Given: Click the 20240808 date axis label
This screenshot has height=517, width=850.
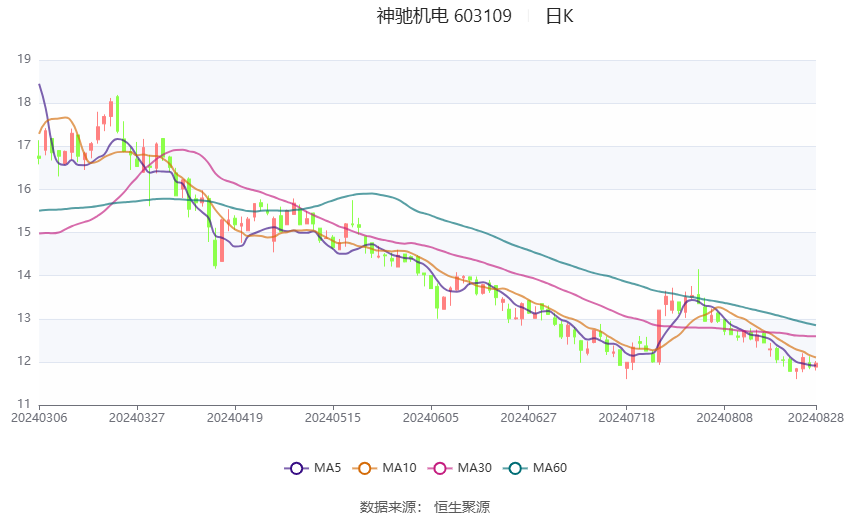Looking at the screenshot, I should pos(725,418).
